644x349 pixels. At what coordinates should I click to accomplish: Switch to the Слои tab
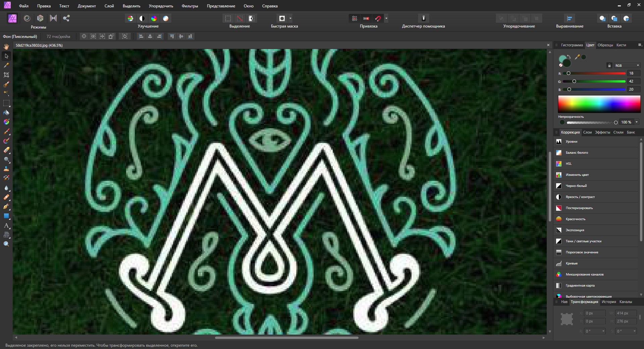587,132
